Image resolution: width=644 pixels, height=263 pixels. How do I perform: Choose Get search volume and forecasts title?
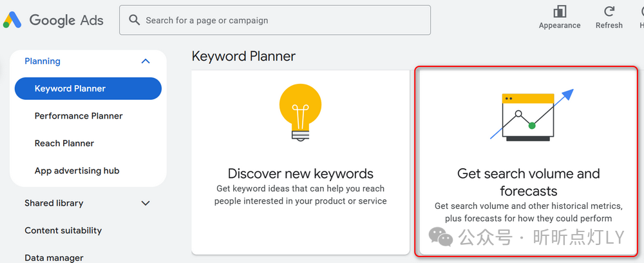pyautogui.click(x=528, y=182)
